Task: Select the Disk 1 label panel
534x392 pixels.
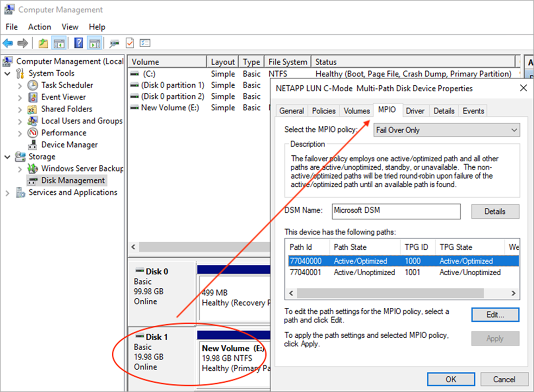Action: (x=161, y=358)
